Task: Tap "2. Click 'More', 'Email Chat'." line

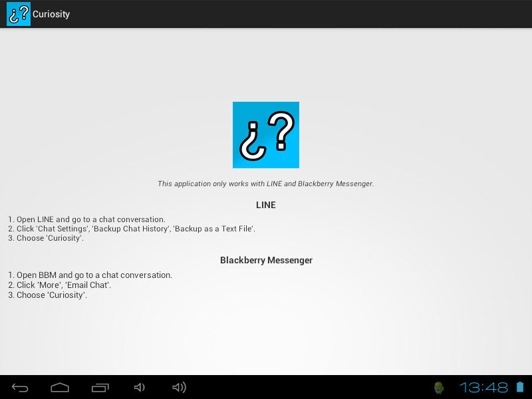Action: tap(60, 285)
